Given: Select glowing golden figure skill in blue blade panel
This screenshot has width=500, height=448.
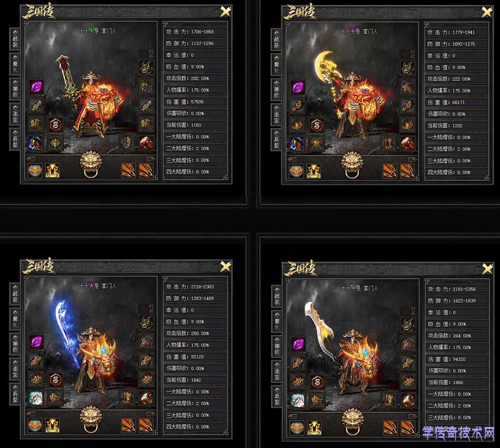Looking at the screenshot, I should click(x=52, y=425).
